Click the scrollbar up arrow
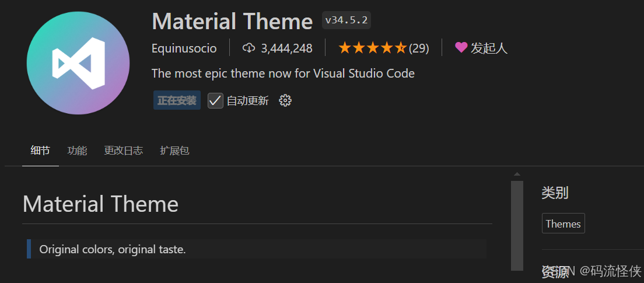The width and height of the screenshot is (644, 283). click(517, 174)
